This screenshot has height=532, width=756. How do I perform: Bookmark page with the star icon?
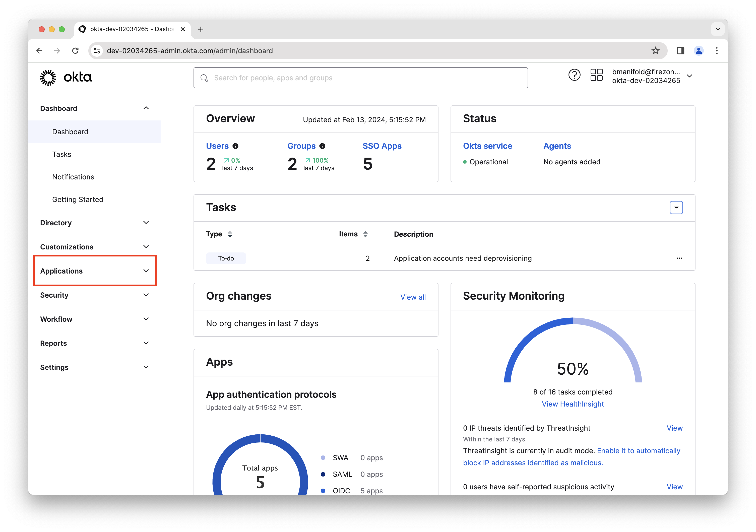coord(655,51)
